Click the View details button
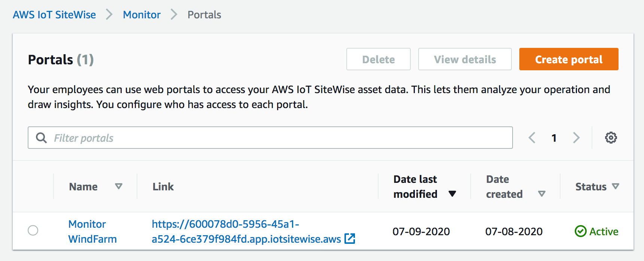The height and width of the screenshot is (261, 644). coord(465,59)
